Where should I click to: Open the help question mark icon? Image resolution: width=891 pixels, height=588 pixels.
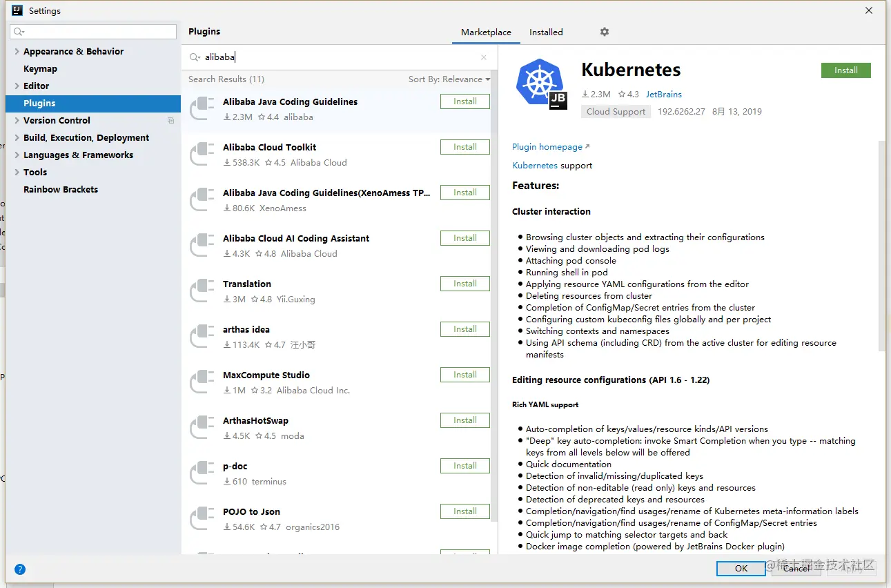click(20, 569)
